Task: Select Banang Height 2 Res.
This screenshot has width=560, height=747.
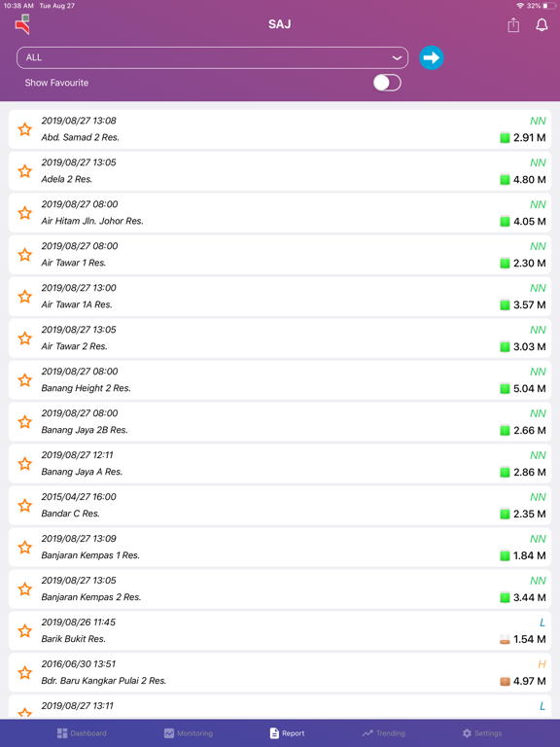Action: point(280,380)
